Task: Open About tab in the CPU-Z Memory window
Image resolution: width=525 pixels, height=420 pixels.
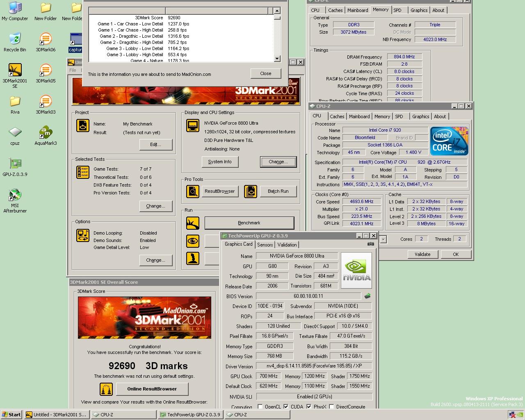Action: pos(438,10)
